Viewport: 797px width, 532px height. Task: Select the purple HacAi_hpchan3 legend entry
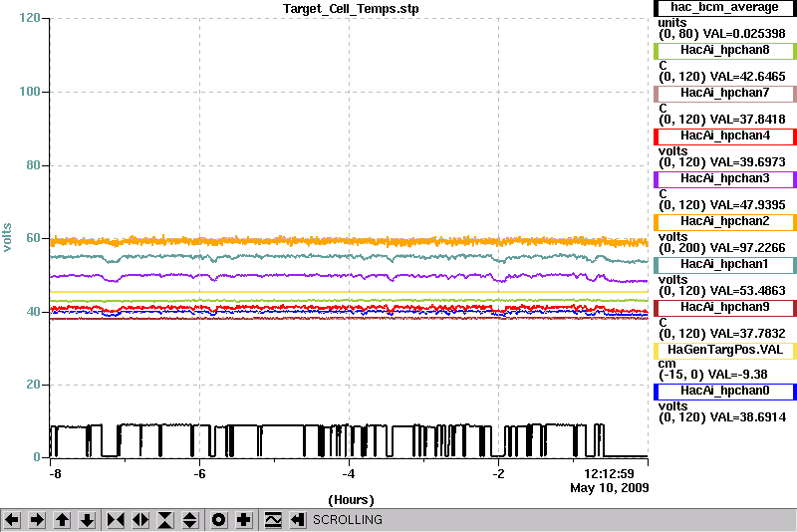coord(725,179)
